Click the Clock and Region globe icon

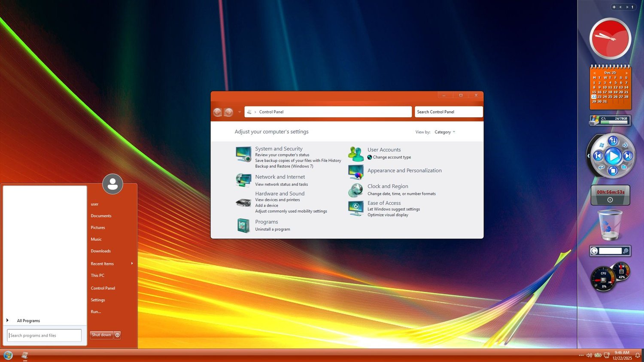356,190
